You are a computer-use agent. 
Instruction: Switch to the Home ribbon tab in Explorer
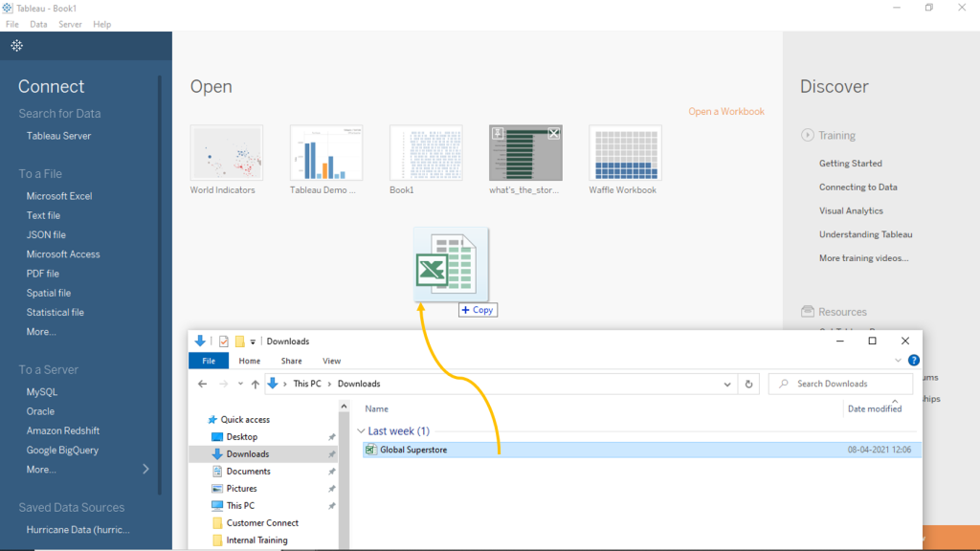[250, 361]
